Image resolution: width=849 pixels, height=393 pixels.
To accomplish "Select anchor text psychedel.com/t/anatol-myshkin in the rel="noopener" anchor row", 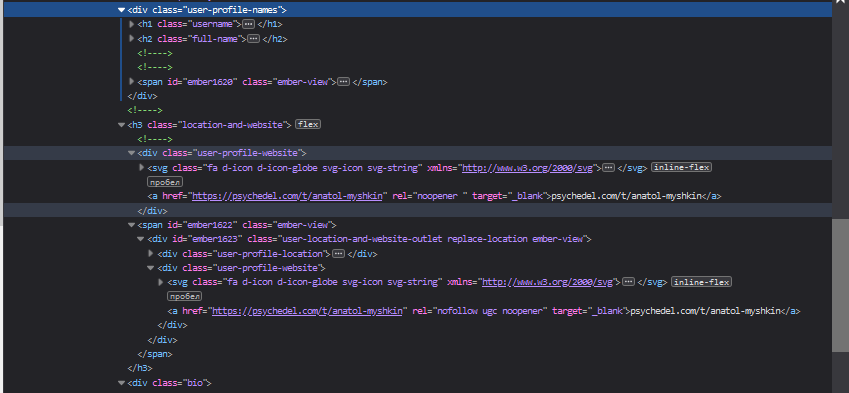I will [x=626, y=196].
